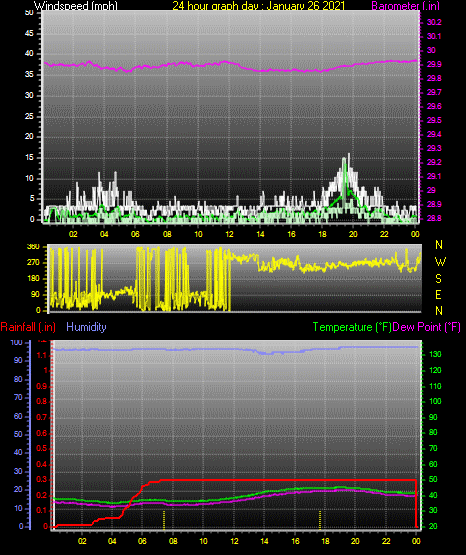This screenshot has width=466, height=555.
Task: Click the Dew Point (°F) legend label
Action: pyautogui.click(x=426, y=327)
